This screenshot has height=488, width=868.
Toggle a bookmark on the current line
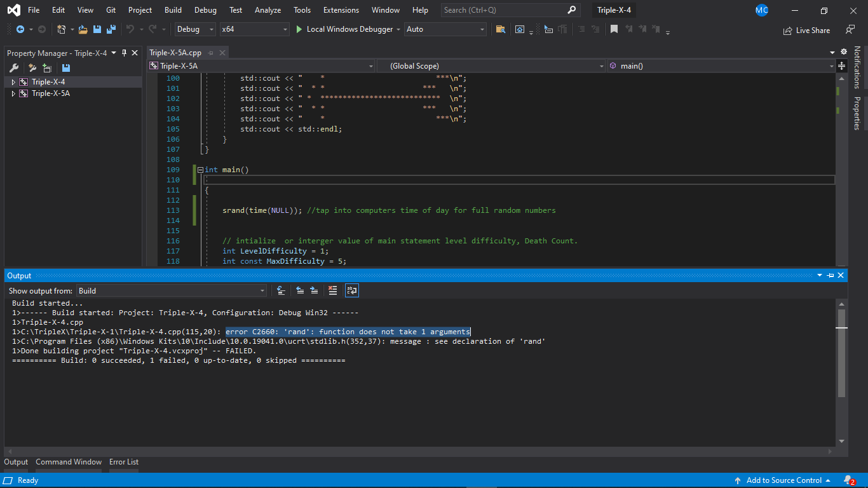(x=614, y=29)
